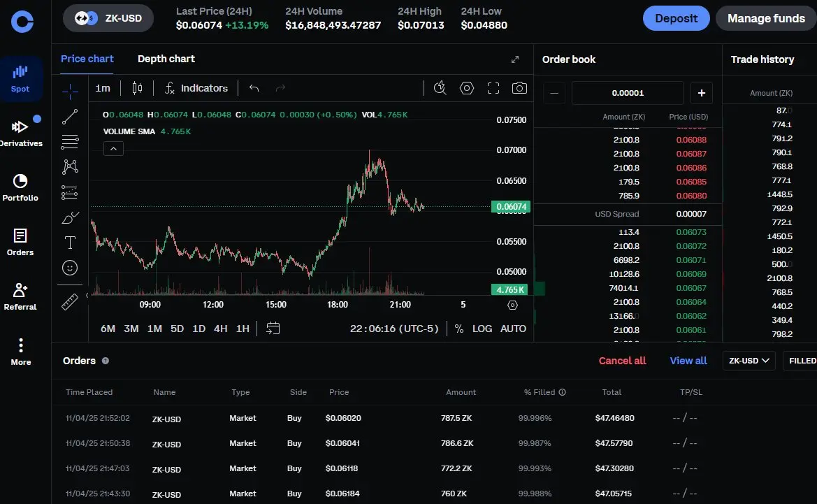Click the Deposit button
The height and width of the screenshot is (504, 817).
point(677,18)
